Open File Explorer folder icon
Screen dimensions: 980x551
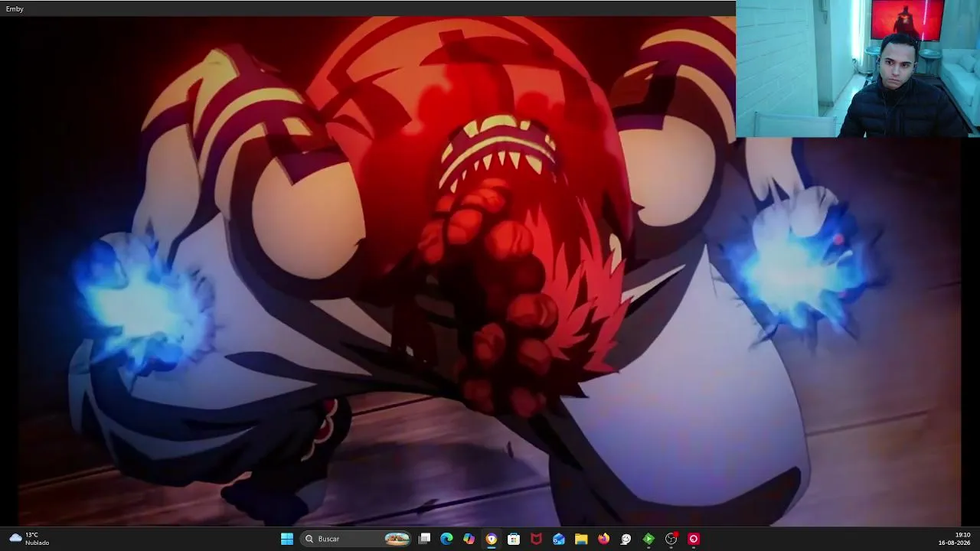coord(581,539)
